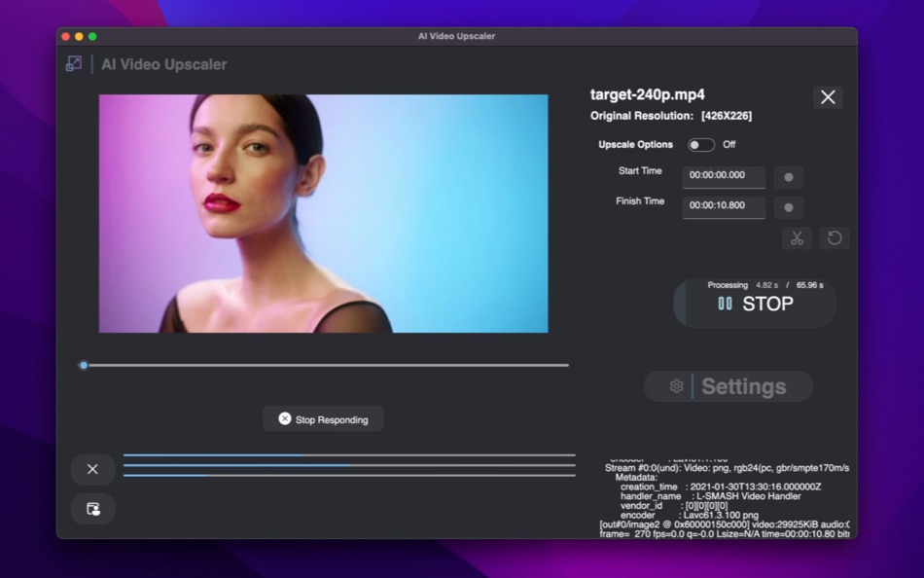Click the cancel X icon above the export icon

tap(92, 468)
